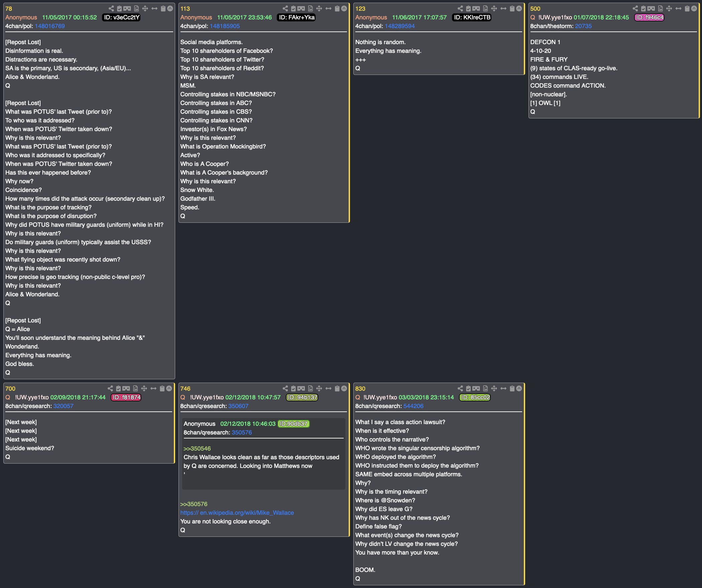Click the circled A icon on post 113

344,8
